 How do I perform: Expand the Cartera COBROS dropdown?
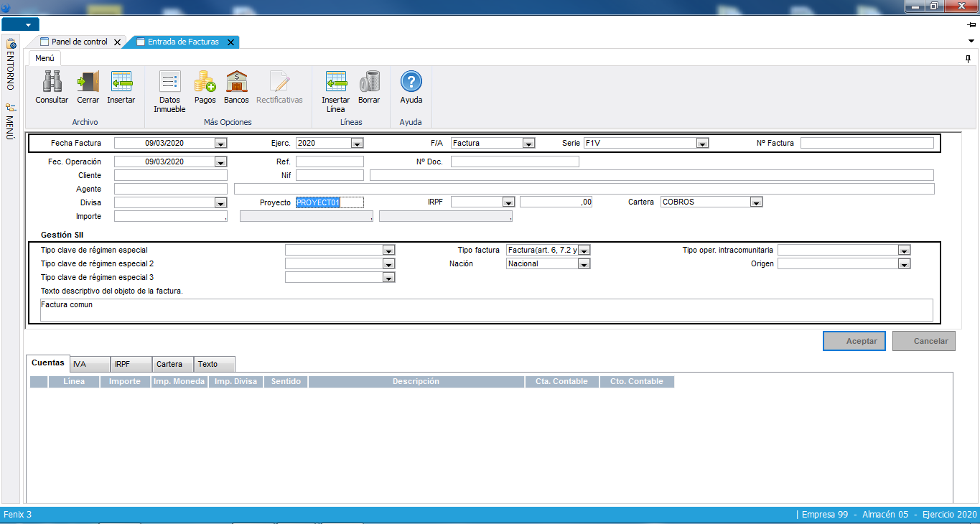(755, 202)
